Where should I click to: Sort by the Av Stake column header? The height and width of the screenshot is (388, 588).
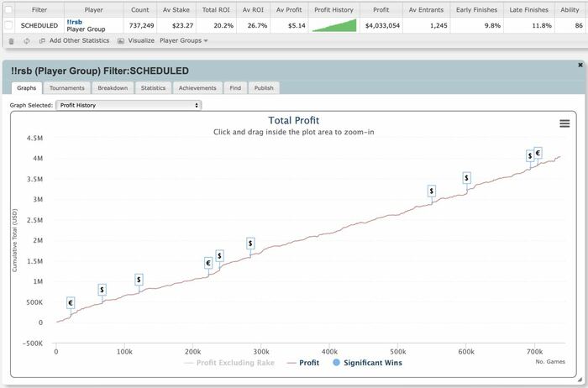[x=176, y=10]
